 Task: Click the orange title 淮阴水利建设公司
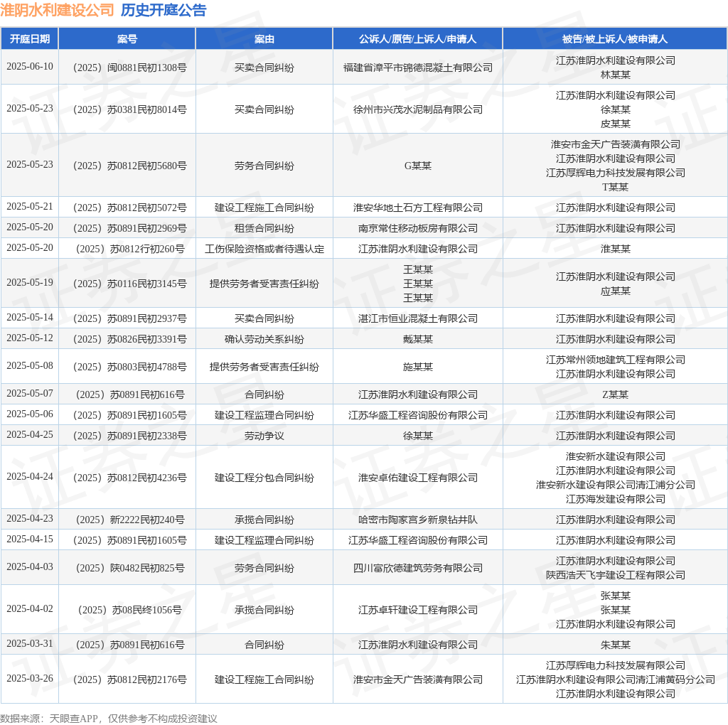coord(57,10)
